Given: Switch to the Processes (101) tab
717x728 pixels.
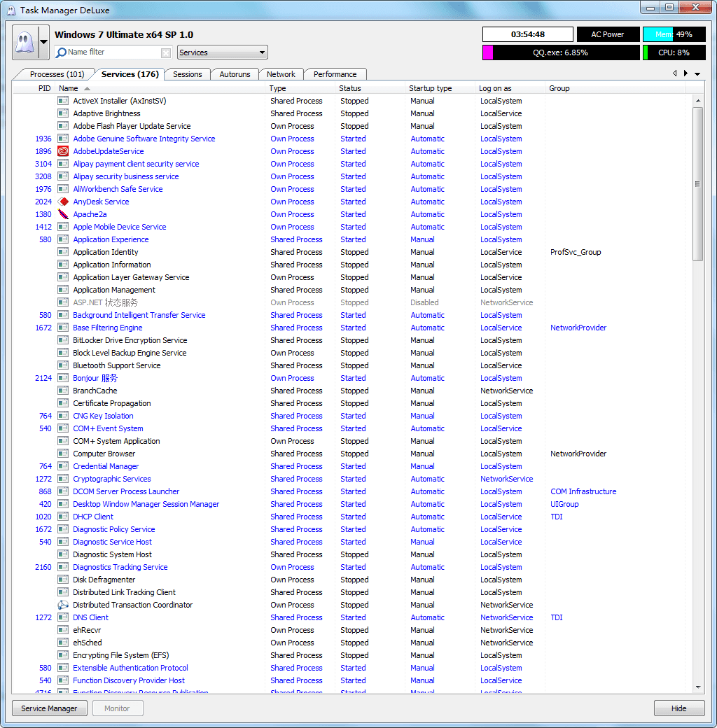Looking at the screenshot, I should click(57, 74).
